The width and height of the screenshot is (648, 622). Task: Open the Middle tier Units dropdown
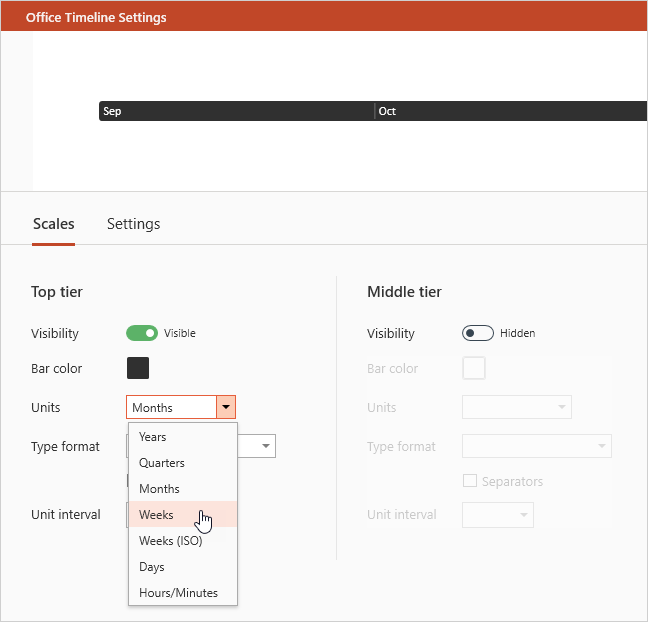tap(563, 407)
